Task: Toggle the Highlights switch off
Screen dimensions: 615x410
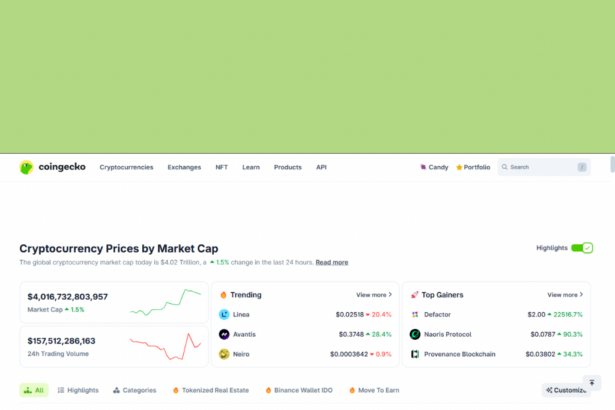Action: point(582,247)
